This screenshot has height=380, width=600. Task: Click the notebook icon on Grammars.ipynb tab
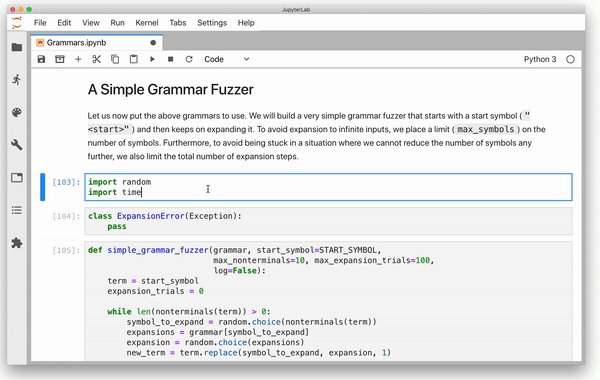40,42
